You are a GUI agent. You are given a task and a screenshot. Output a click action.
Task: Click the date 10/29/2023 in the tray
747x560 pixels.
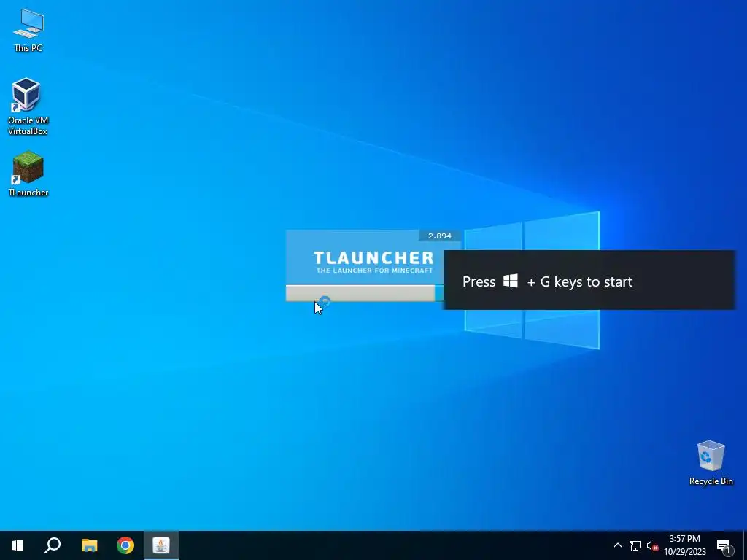[x=684, y=552]
